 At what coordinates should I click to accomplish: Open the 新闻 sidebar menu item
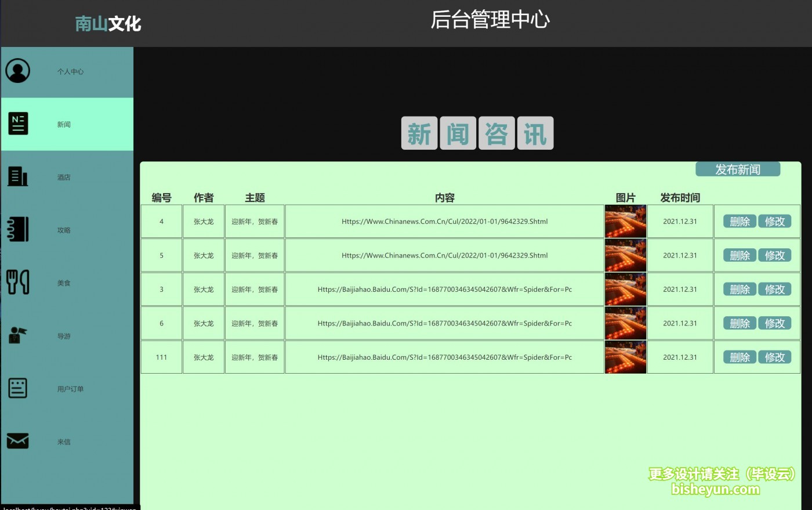point(64,124)
